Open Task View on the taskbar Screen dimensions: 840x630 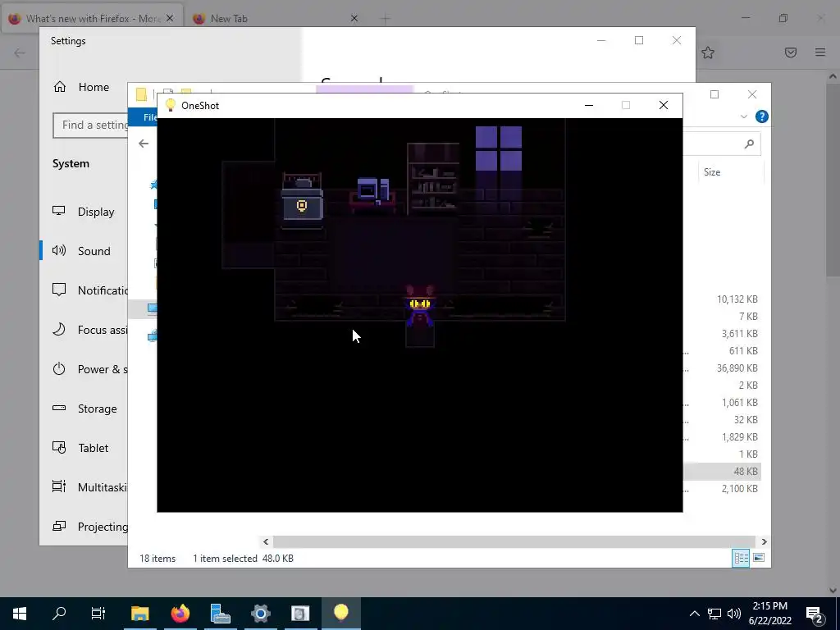pyautogui.click(x=98, y=614)
